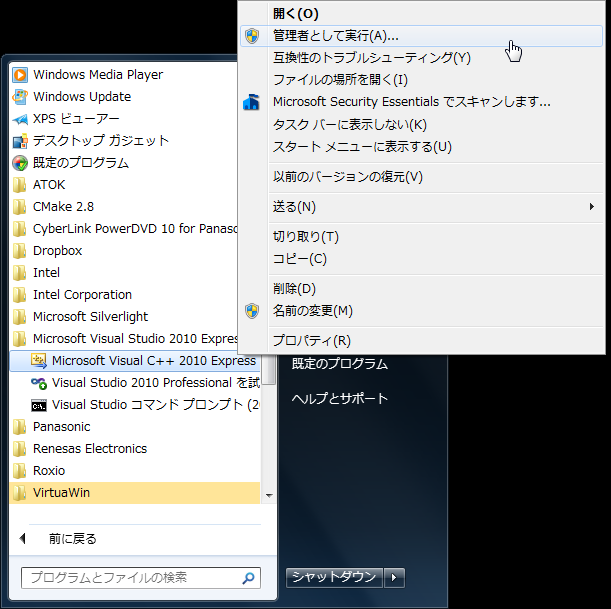The width and height of the screenshot is (611, 609).
Task: Choose スタート メニューに表示する(U)
Action: pyautogui.click(x=422, y=147)
